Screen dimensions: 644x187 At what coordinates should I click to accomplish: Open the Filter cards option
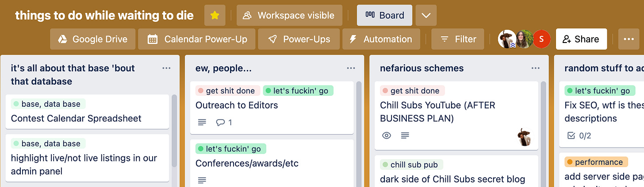pos(458,39)
